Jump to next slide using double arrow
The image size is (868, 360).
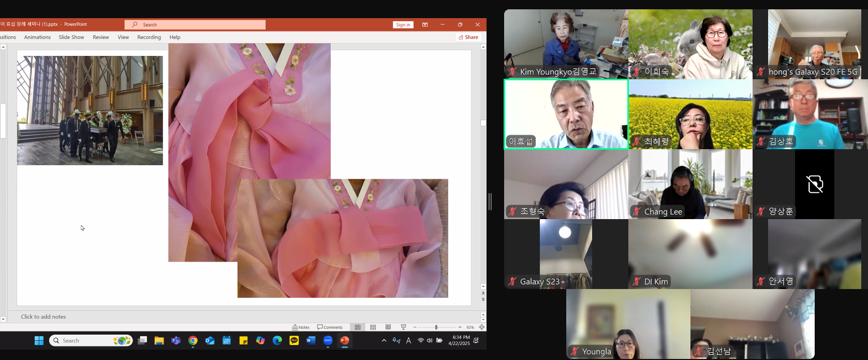pyautogui.click(x=483, y=299)
